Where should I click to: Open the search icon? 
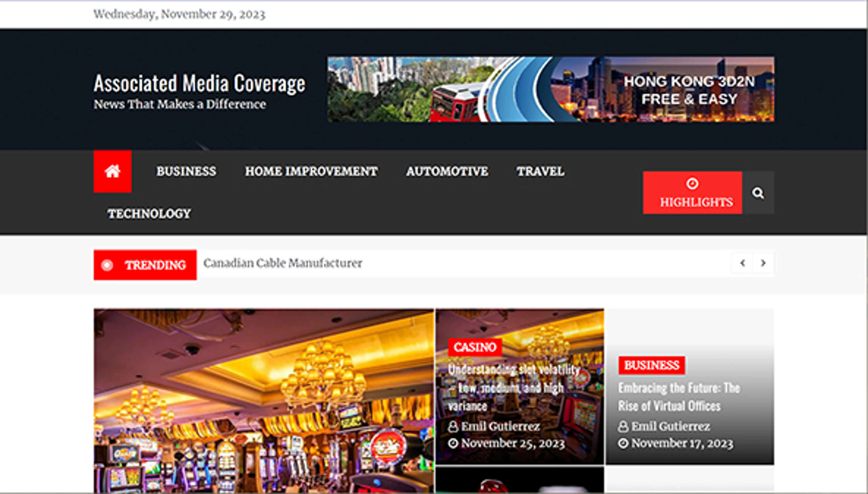(759, 193)
